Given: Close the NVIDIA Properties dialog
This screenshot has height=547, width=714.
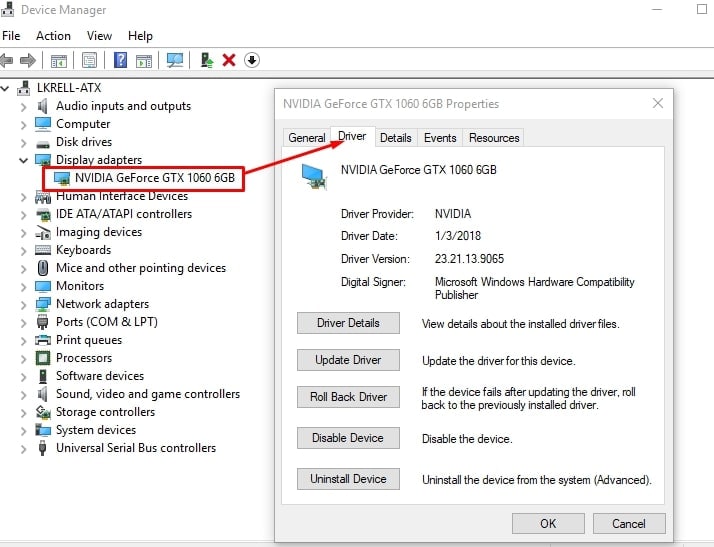Looking at the screenshot, I should (658, 103).
